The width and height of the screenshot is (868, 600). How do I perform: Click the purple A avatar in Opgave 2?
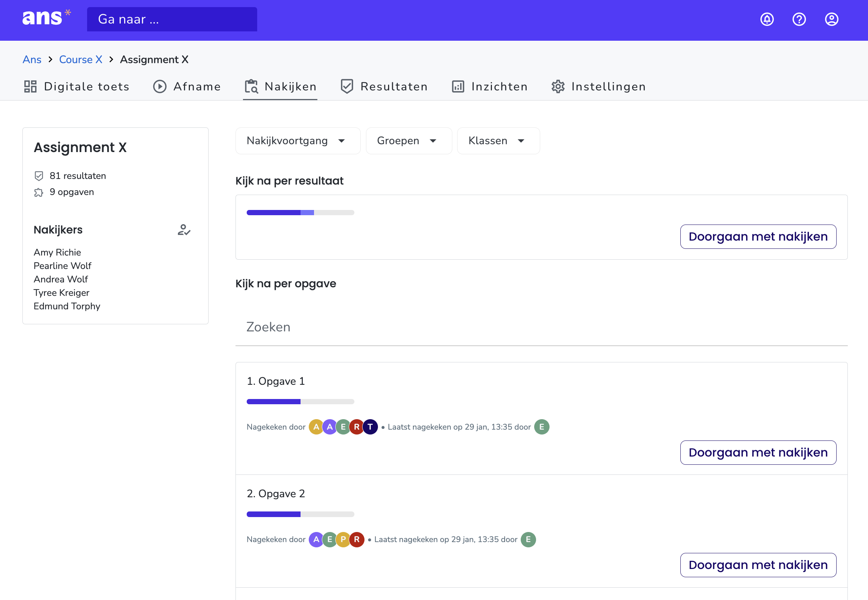[316, 539]
